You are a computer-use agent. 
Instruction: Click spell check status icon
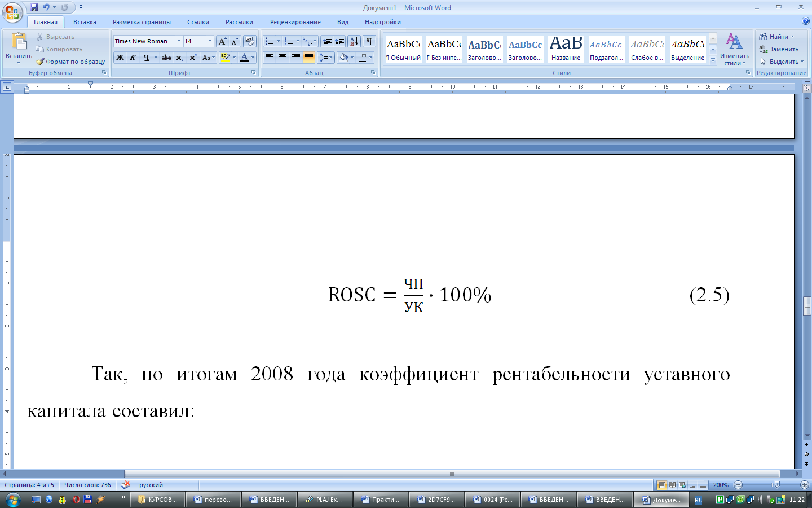pos(126,485)
